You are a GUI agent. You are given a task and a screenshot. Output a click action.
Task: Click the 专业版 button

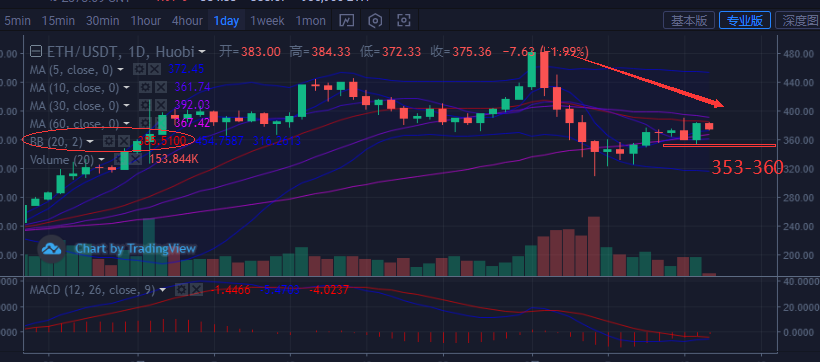(x=745, y=20)
